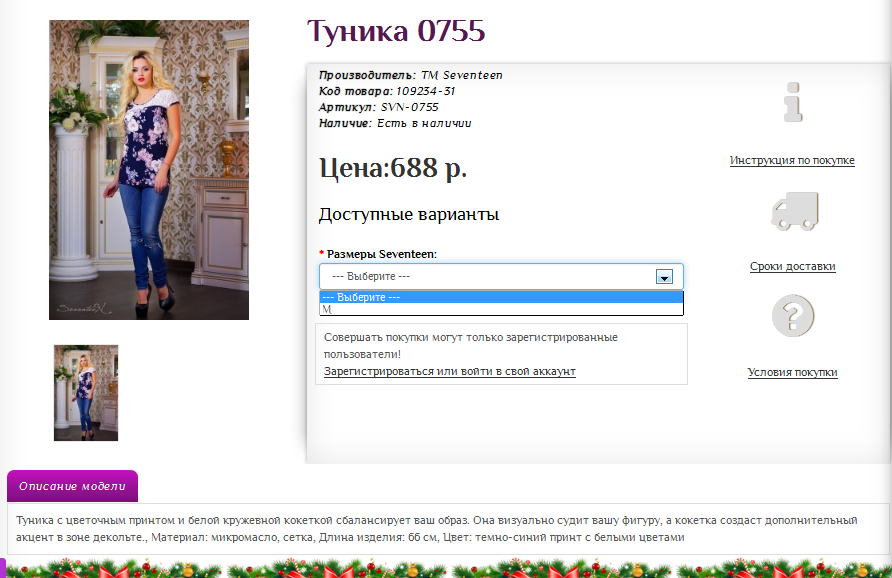Click the Производитель: TM Seventeen line

point(410,75)
